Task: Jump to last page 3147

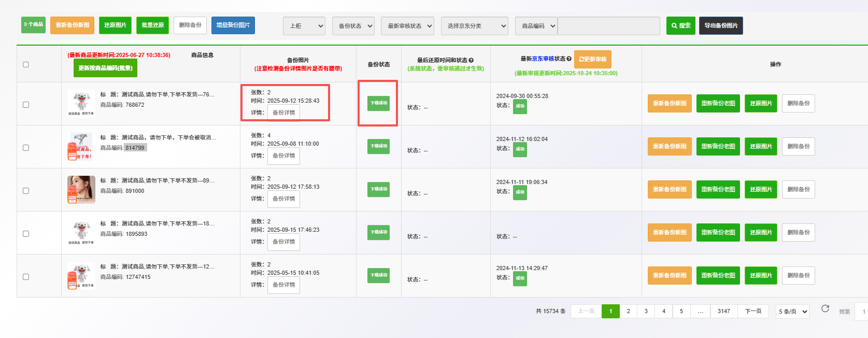Action: click(x=723, y=311)
